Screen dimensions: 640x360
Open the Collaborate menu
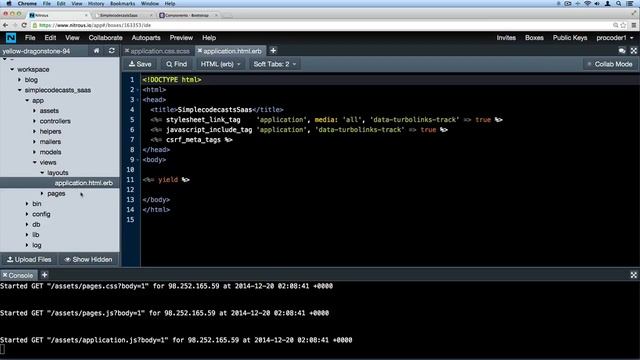105,38
